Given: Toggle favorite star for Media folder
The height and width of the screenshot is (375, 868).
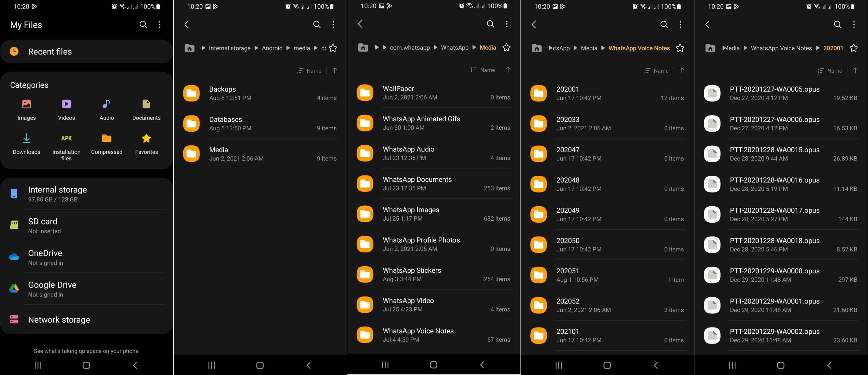Looking at the screenshot, I should click(506, 47).
